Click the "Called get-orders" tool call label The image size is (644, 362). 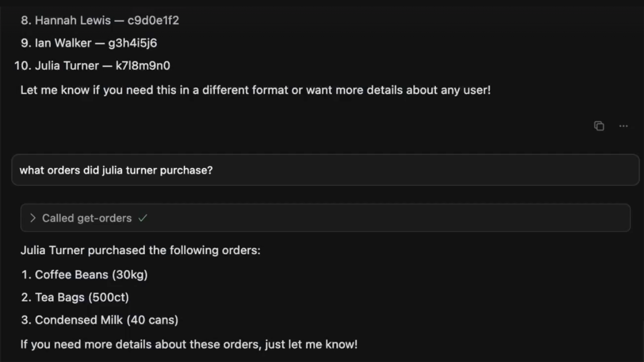tap(87, 218)
